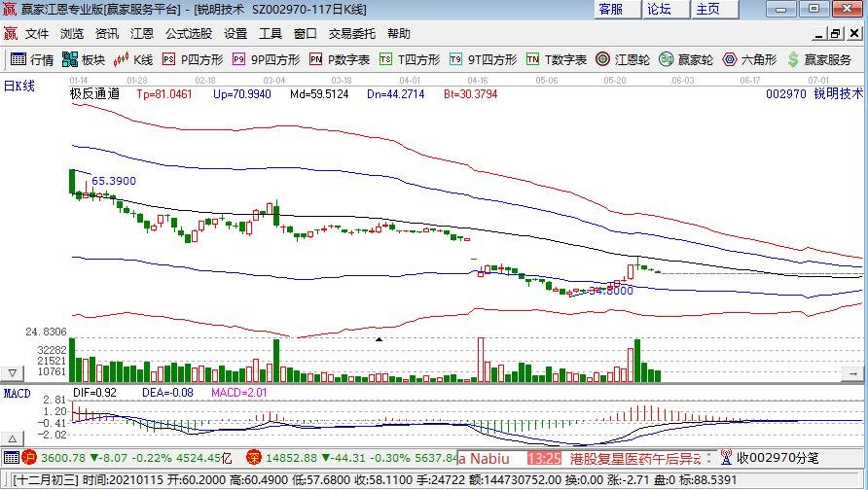Click the 34.8000 low price label
This screenshot has width=868, height=490.
pos(610,291)
